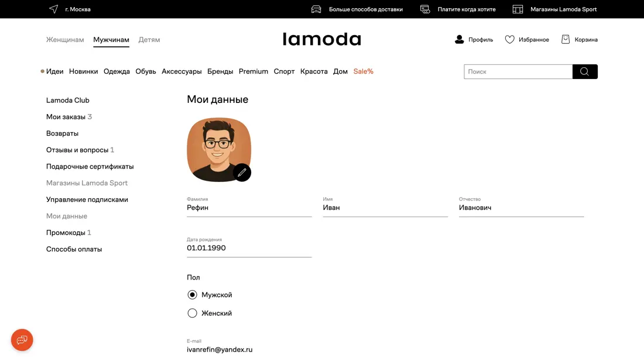Edit avatar with the pencil icon

click(242, 173)
